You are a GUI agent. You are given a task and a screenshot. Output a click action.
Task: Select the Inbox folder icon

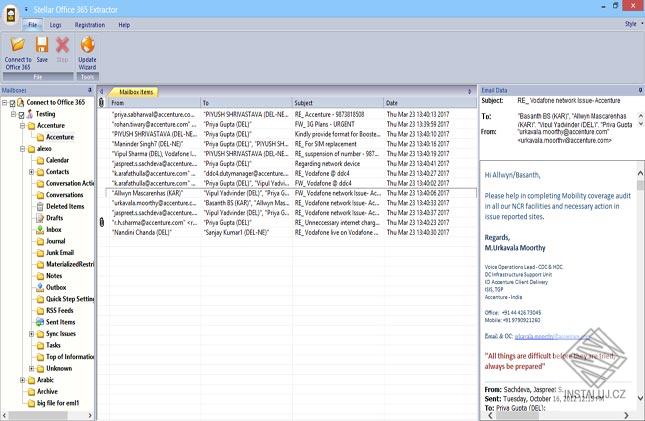40,229
